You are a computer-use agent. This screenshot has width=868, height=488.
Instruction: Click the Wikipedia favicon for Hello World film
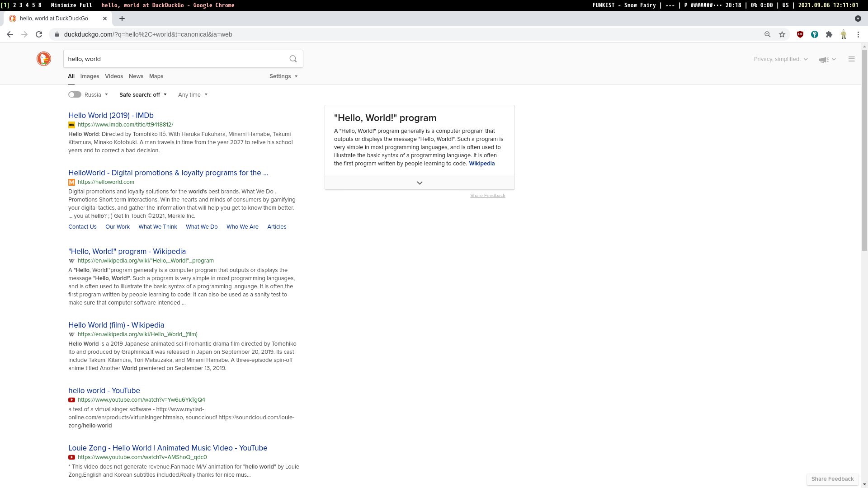point(71,334)
